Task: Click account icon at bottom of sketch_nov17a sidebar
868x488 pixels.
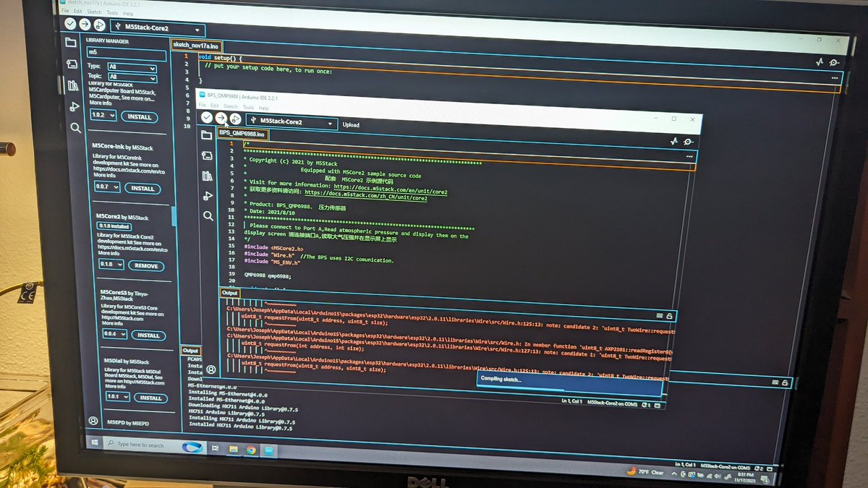Action: click(x=93, y=421)
